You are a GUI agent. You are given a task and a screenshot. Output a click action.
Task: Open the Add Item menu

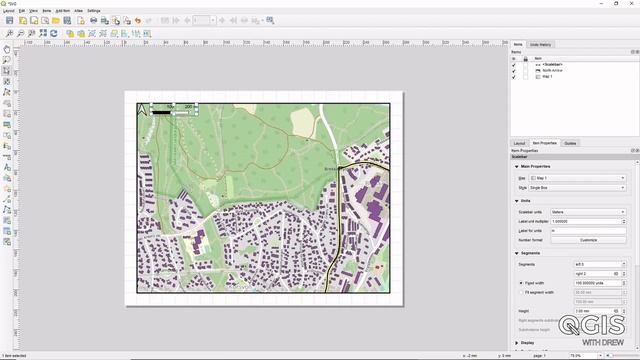(x=62, y=11)
